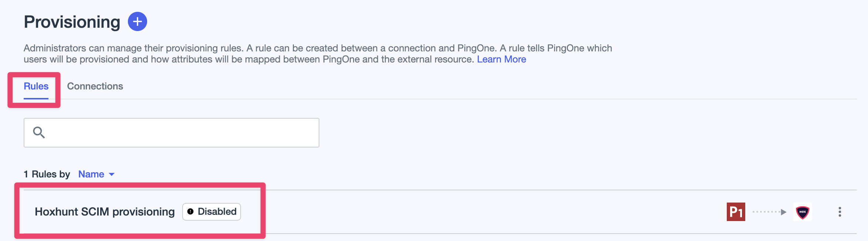The image size is (868, 241).
Task: Click the Provisioning page heading
Action: (72, 22)
